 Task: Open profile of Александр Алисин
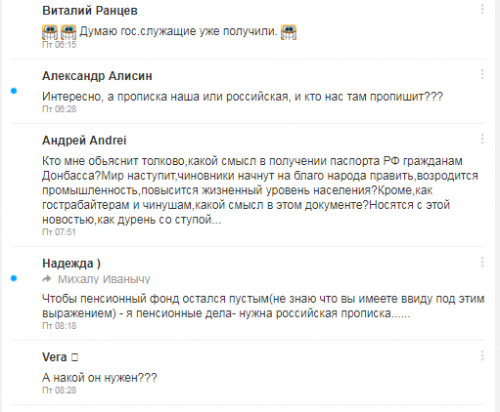97,76
